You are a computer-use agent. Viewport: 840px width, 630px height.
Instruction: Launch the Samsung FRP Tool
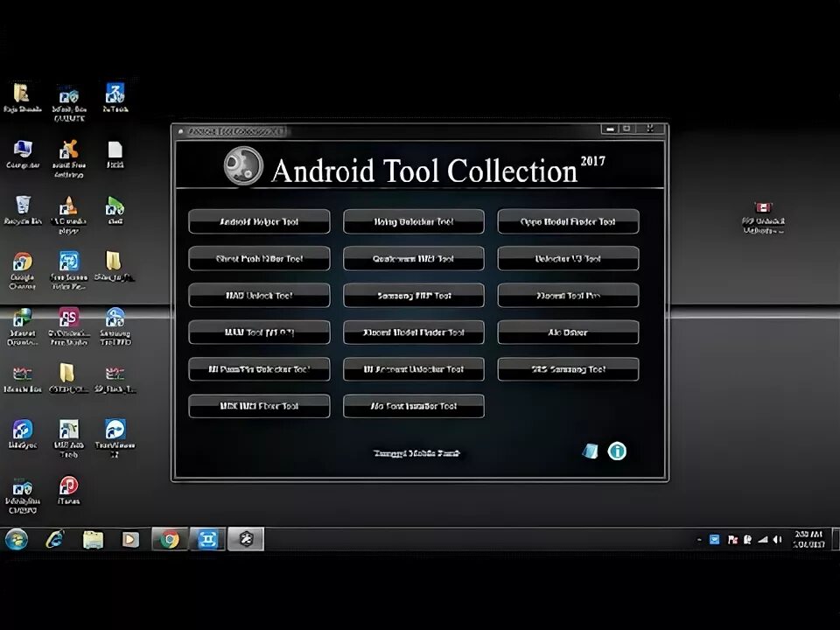click(x=414, y=296)
